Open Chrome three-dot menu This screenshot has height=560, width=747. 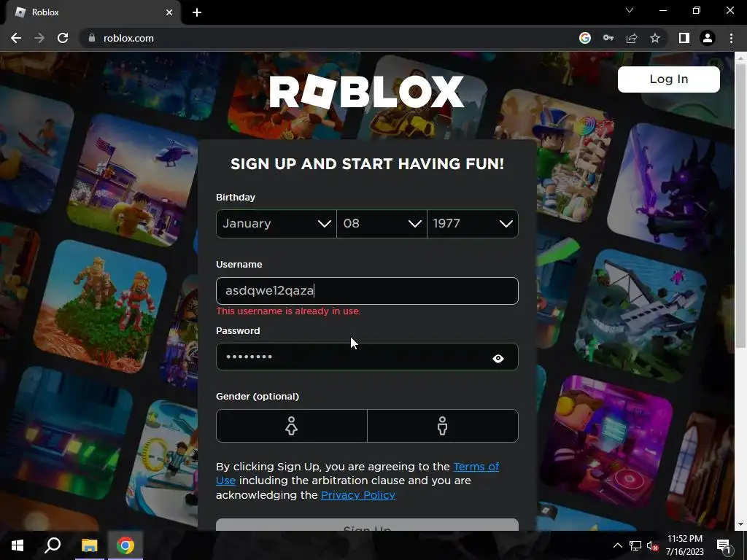(x=731, y=38)
